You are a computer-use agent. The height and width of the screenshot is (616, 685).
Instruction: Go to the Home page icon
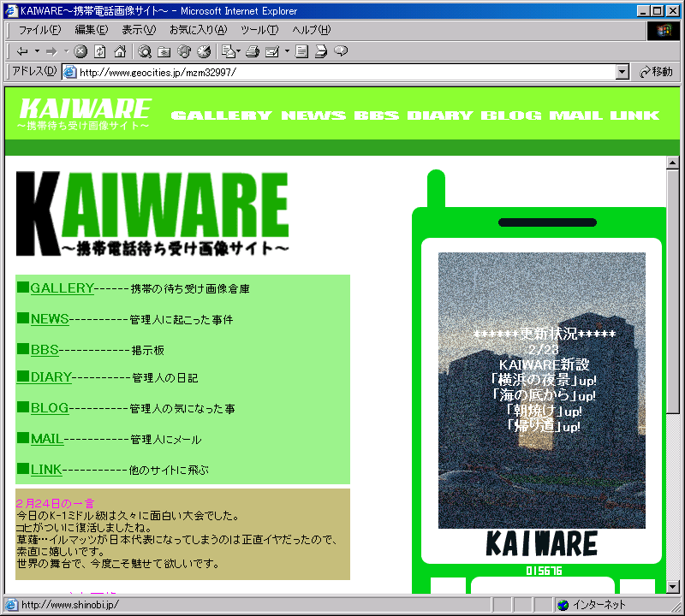click(x=120, y=51)
